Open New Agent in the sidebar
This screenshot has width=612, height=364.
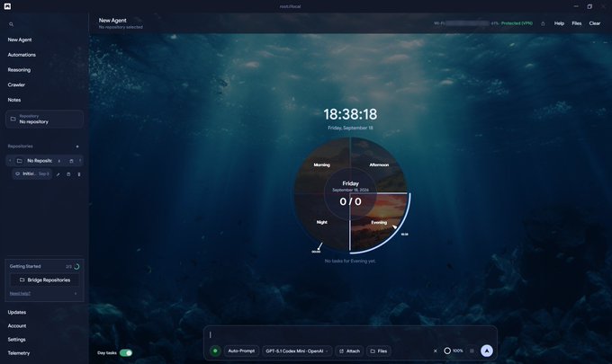click(20, 40)
